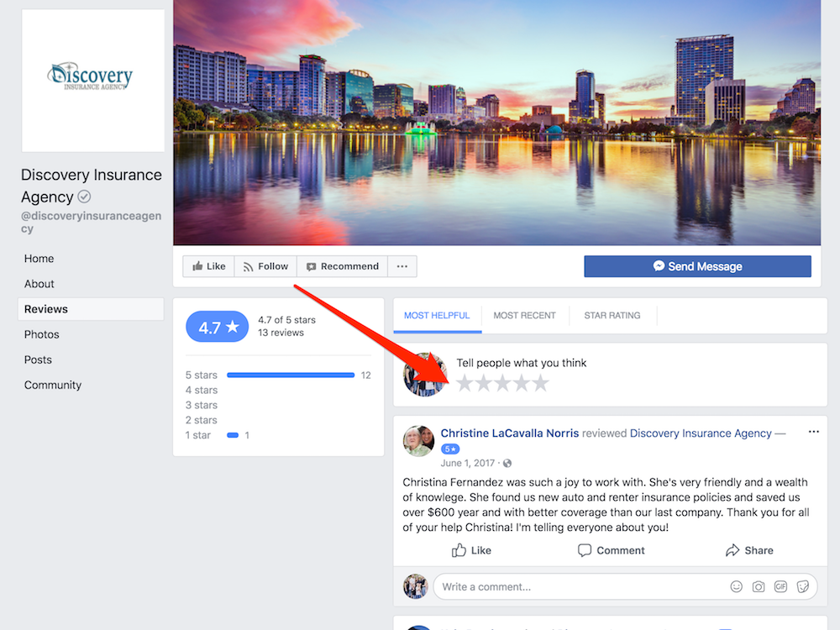Like the Discovery Insurance Agency page

[x=209, y=266]
